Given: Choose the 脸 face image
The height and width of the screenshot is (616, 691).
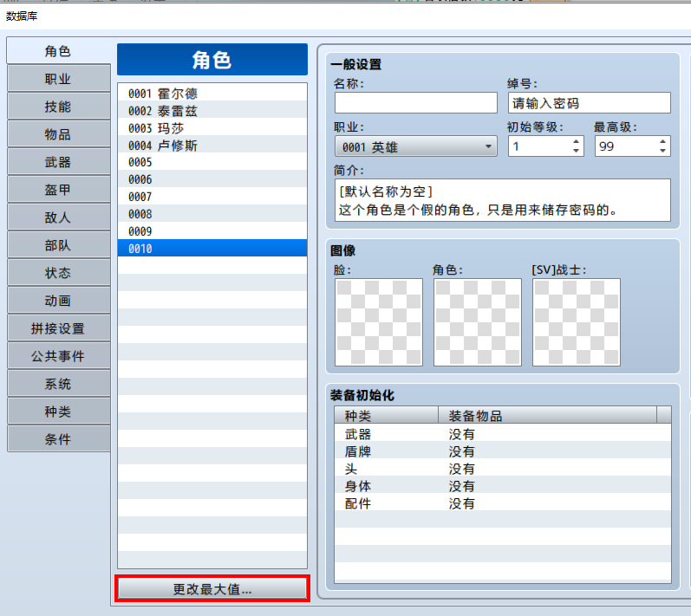Looking at the screenshot, I should point(379,322).
